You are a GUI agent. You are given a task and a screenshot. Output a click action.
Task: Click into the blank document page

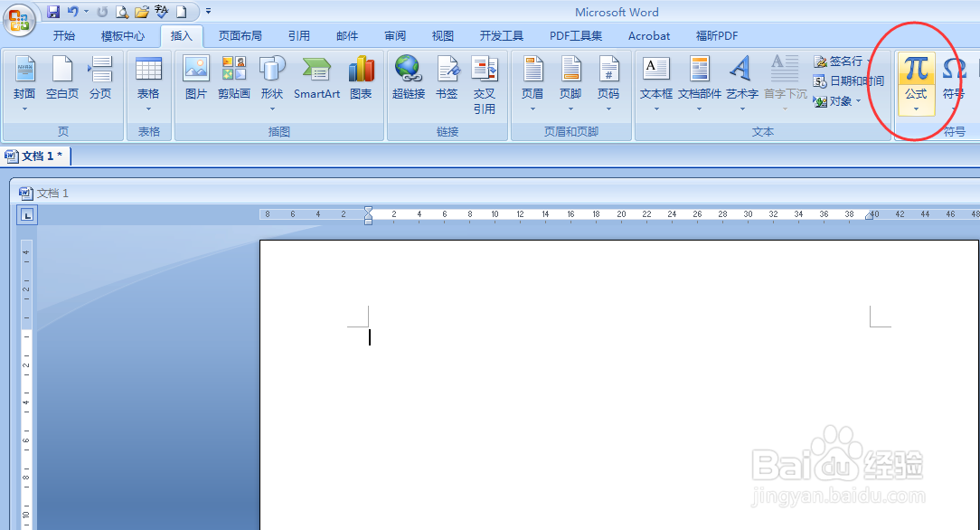point(618,384)
